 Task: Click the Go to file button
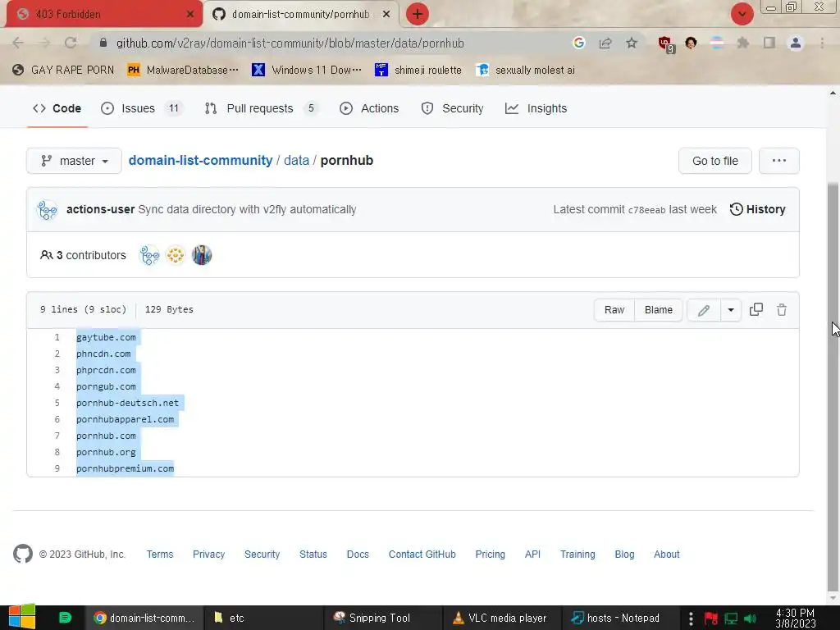[714, 161]
